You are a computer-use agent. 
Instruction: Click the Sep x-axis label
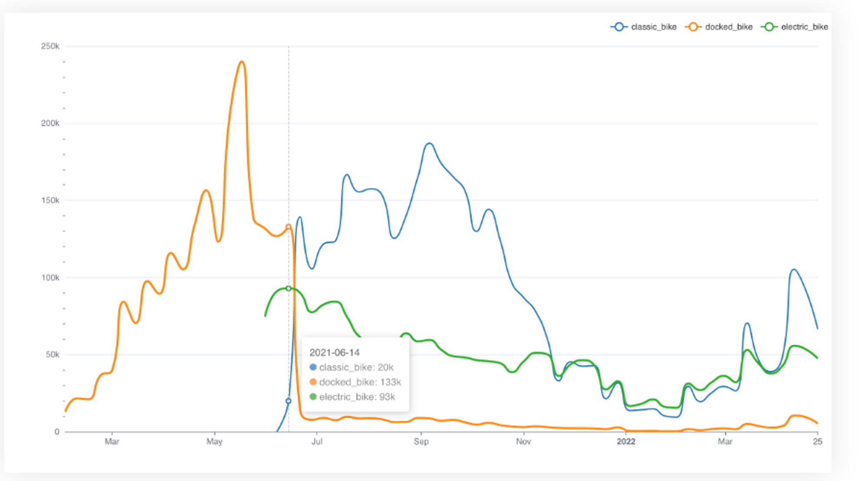click(421, 441)
